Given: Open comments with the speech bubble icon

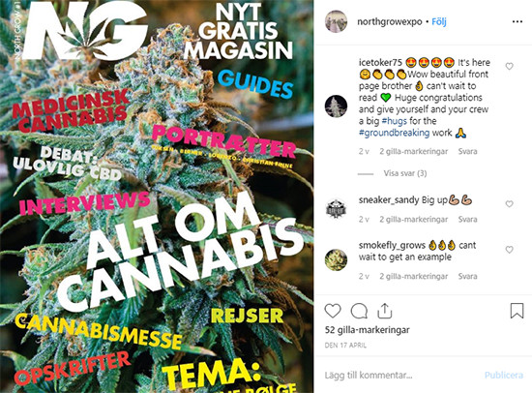Looking at the screenshot, I should pos(359,311).
